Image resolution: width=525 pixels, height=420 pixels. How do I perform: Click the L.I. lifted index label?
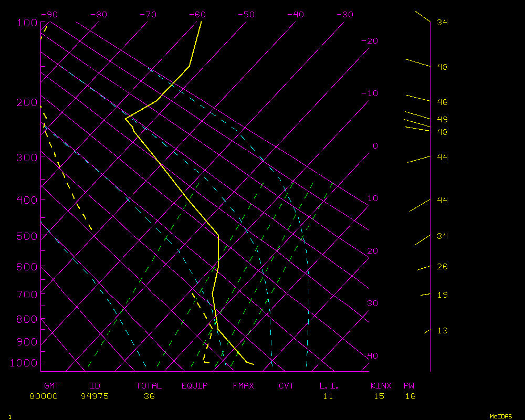click(x=329, y=386)
